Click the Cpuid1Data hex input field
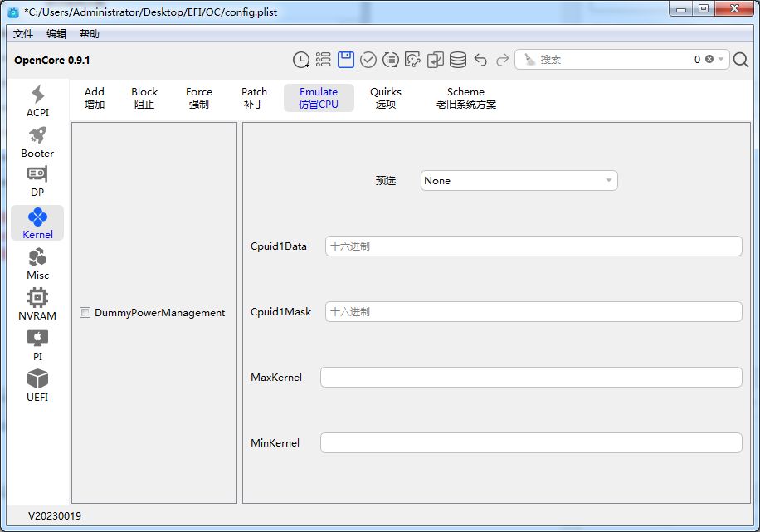This screenshot has width=760, height=532. point(533,246)
